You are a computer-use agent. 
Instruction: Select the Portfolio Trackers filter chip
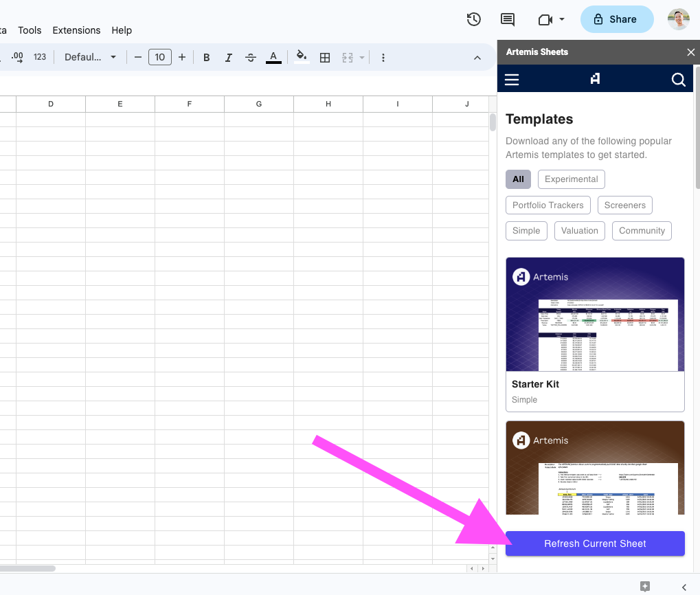point(547,205)
